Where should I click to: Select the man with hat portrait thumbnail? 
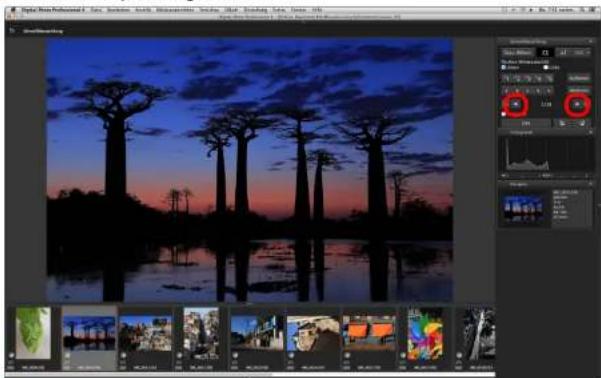[x=313, y=333]
